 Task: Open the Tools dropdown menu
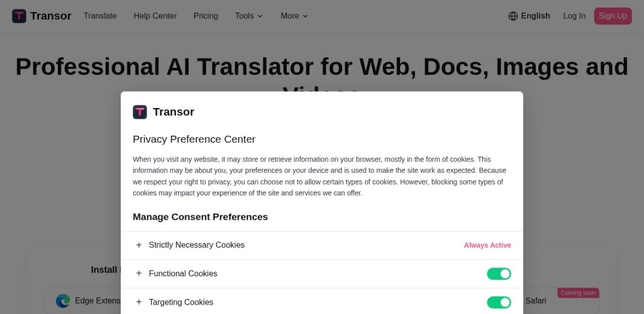click(x=248, y=16)
